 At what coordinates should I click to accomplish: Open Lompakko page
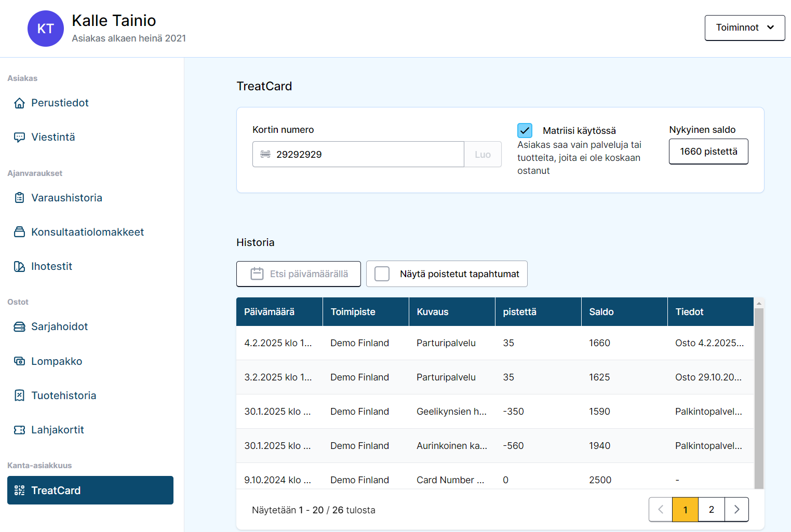point(90,361)
